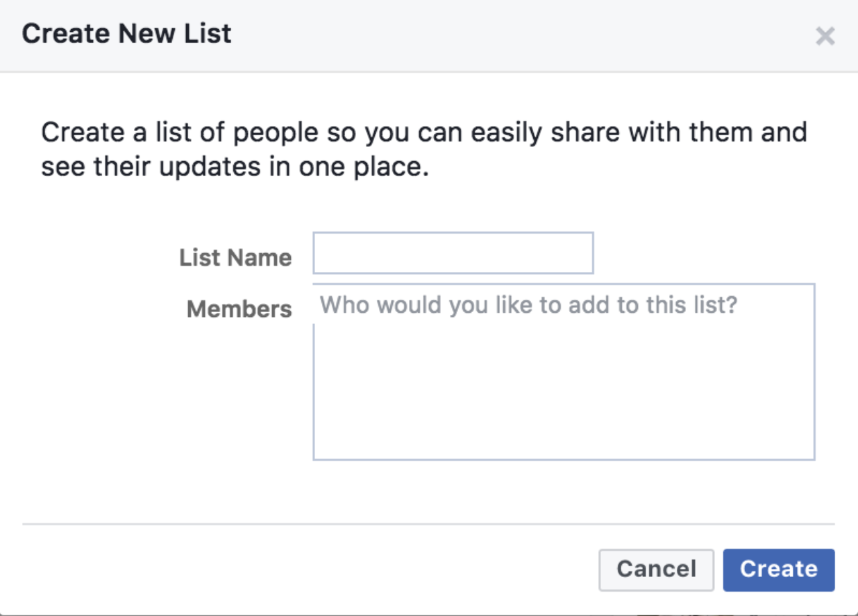Click the "Create New List" dialog title
858x616 pixels.
tap(127, 34)
